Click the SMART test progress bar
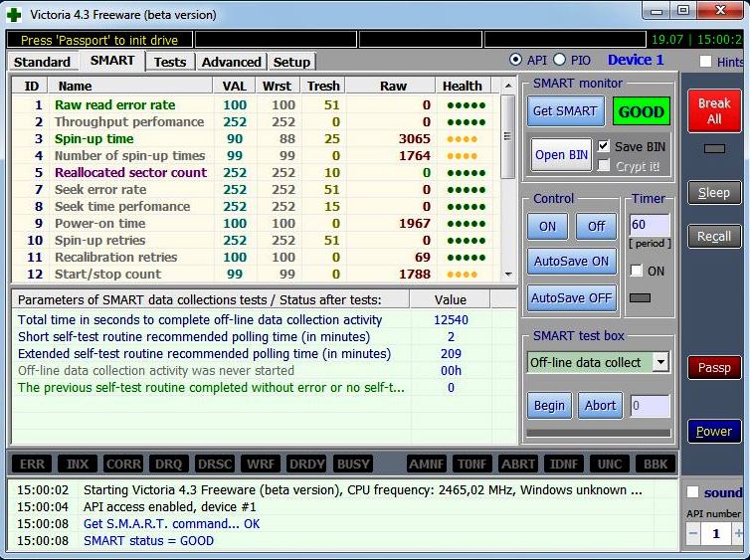750x560 pixels. pyautogui.click(x=599, y=433)
